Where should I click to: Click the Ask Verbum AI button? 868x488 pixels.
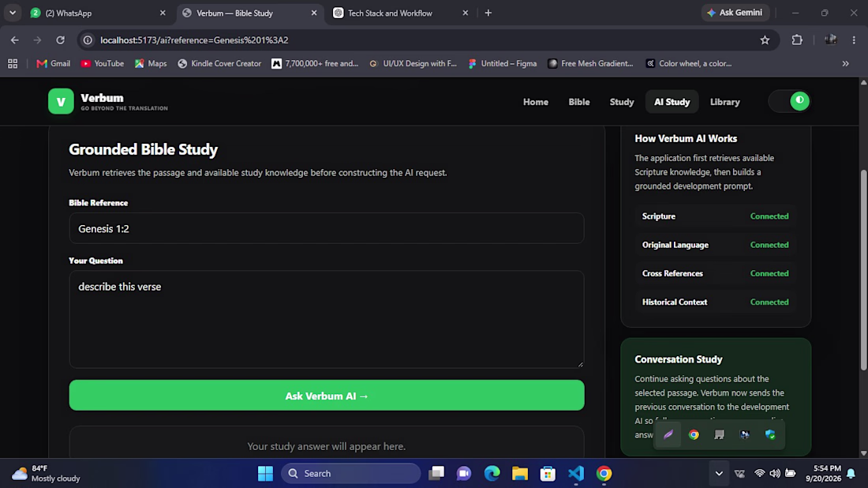327,396
